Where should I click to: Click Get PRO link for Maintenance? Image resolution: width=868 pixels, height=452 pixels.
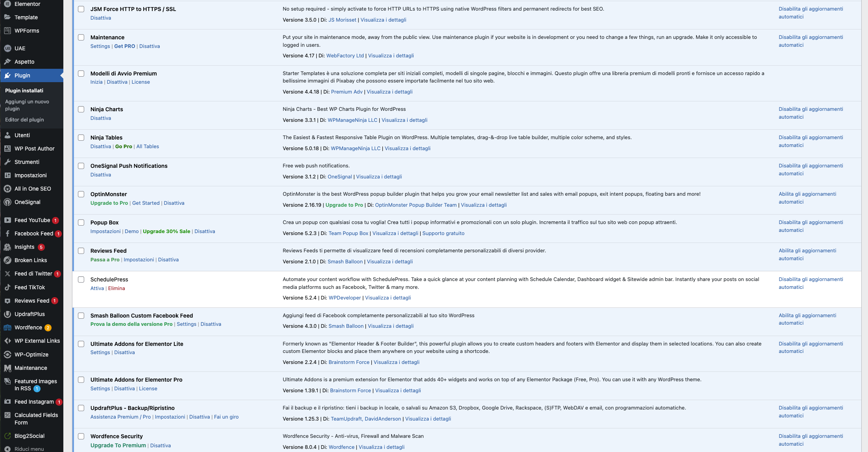pos(125,46)
